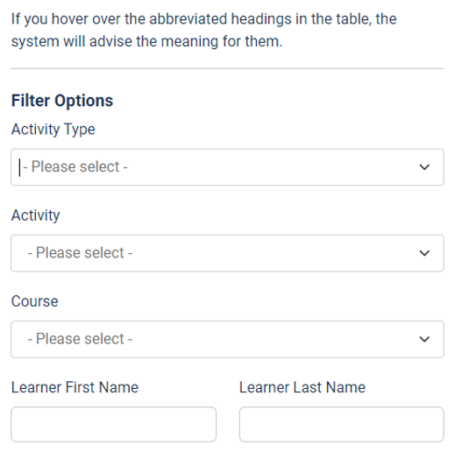Click the Course field label

34,301
